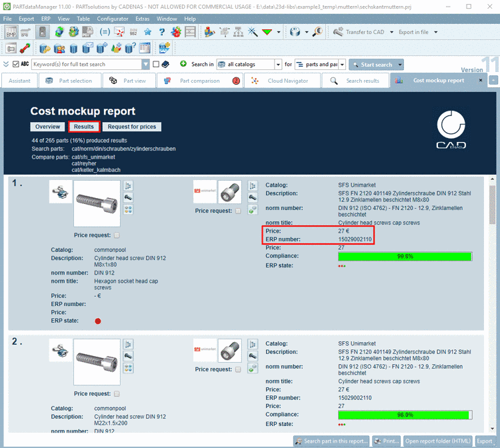Click the report vertical scrollbar thumb
The image size is (500, 448).
[x=493, y=205]
